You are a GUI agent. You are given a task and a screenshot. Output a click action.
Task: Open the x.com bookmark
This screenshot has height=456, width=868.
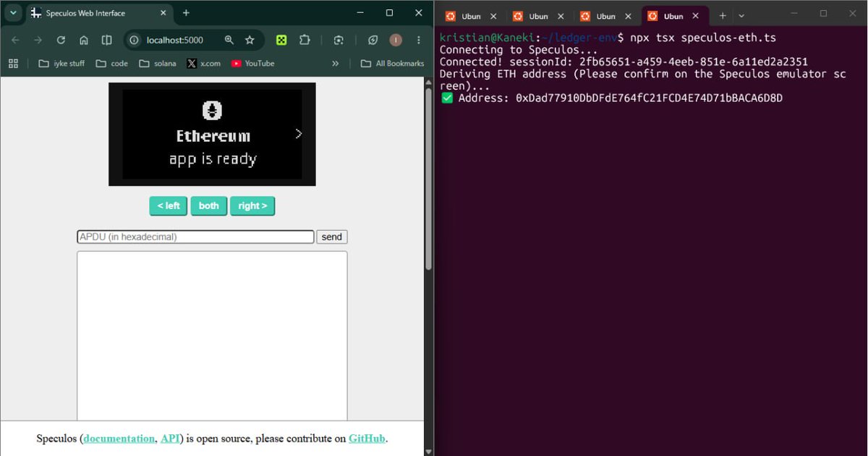click(204, 64)
